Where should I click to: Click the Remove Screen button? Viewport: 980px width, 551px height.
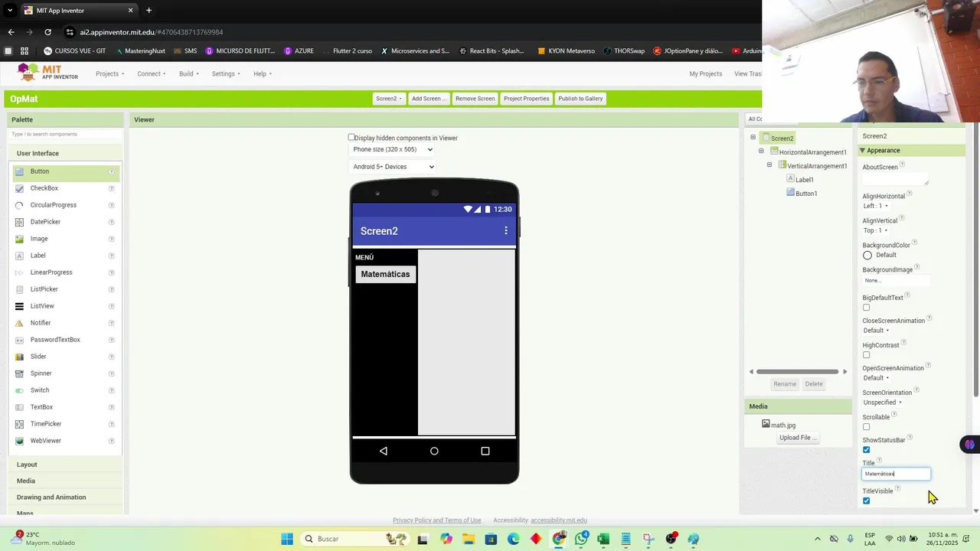coord(475,99)
